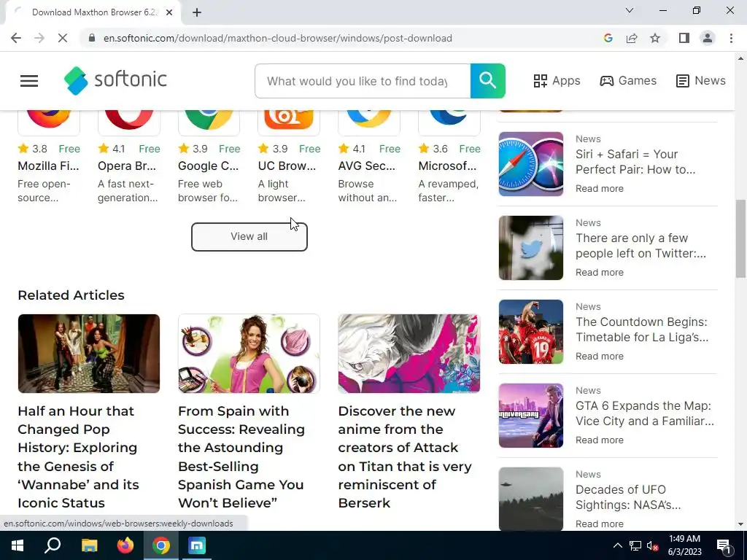The height and width of the screenshot is (560, 747).
Task: Open Windows taskbar search
Action: coord(53,545)
